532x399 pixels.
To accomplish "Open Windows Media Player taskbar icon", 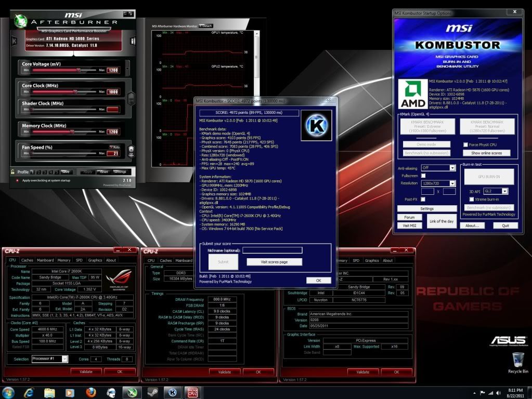I will (70, 393).
